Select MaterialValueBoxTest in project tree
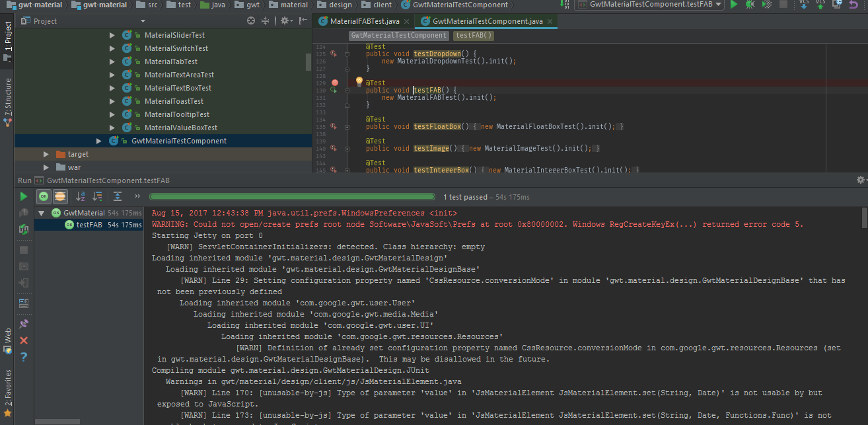The image size is (868, 425). click(181, 128)
